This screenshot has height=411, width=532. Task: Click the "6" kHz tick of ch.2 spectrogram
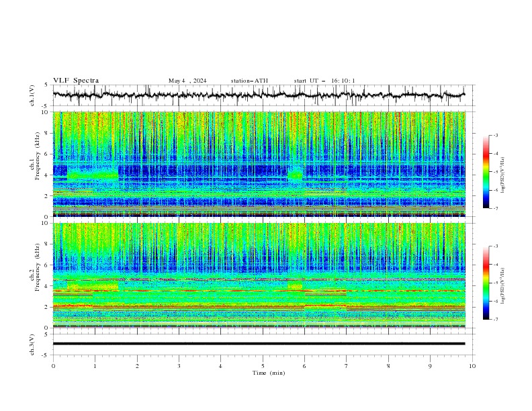(x=48, y=265)
